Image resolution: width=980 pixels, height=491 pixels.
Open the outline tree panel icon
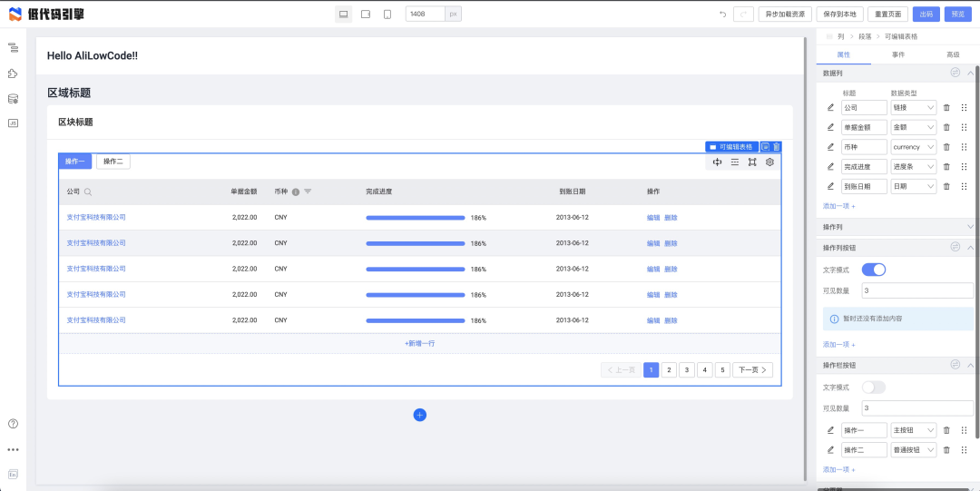coord(13,47)
